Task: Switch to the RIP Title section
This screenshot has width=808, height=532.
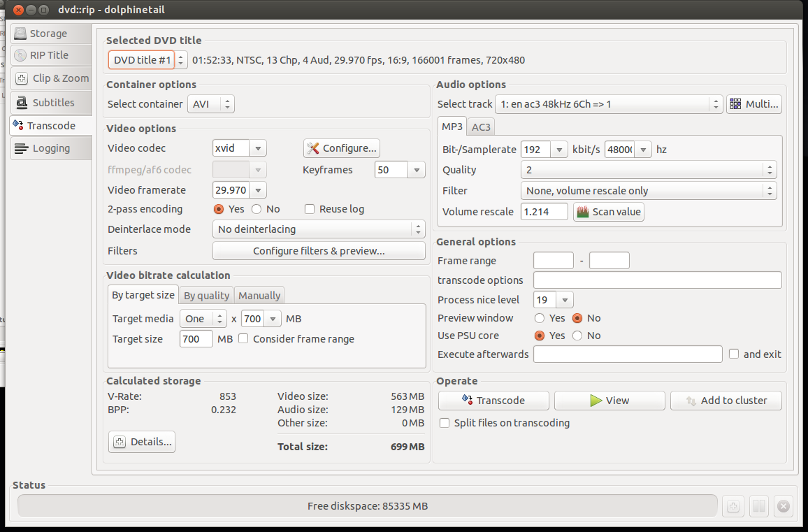Action: point(50,55)
